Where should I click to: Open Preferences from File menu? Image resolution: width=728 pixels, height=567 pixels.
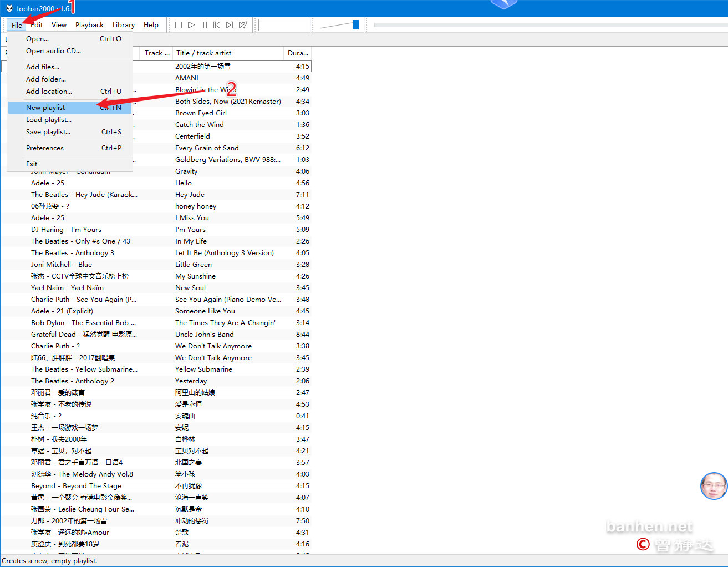70,148
